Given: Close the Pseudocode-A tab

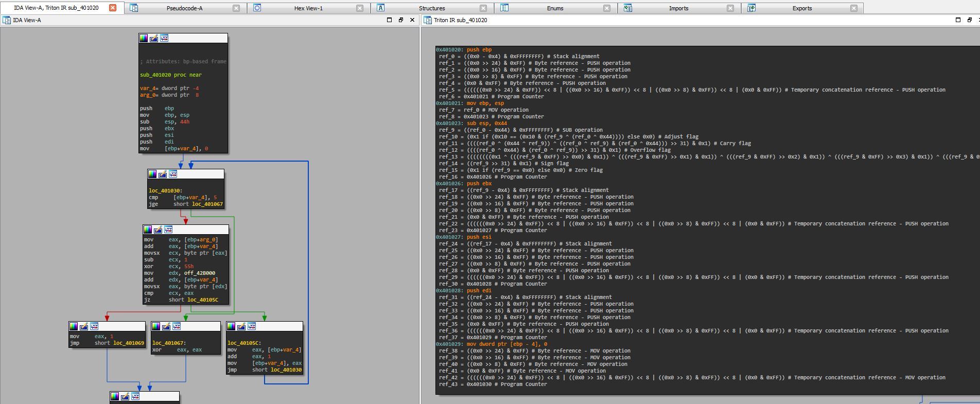Looking at the screenshot, I should pos(236,8).
